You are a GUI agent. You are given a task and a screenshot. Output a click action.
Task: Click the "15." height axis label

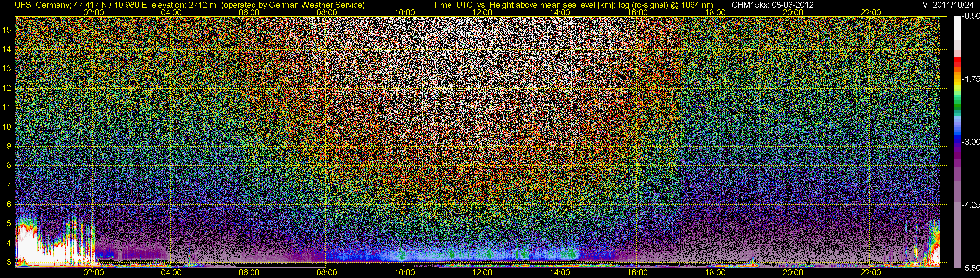[8, 30]
